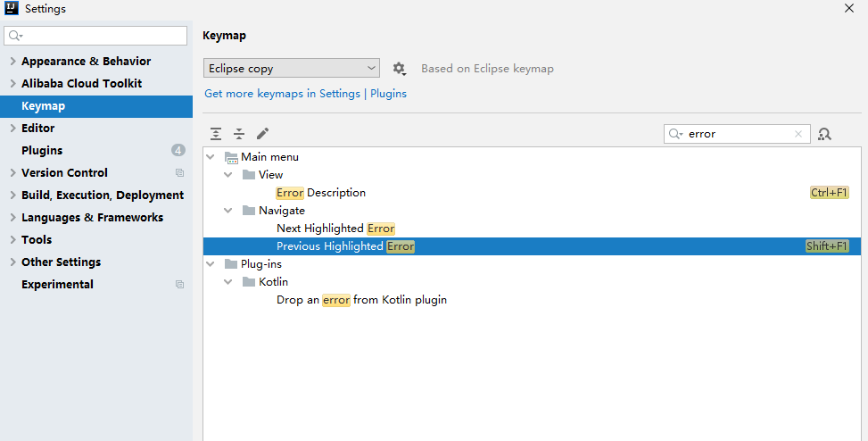Expand Appearance & Behavior settings section

click(x=12, y=62)
